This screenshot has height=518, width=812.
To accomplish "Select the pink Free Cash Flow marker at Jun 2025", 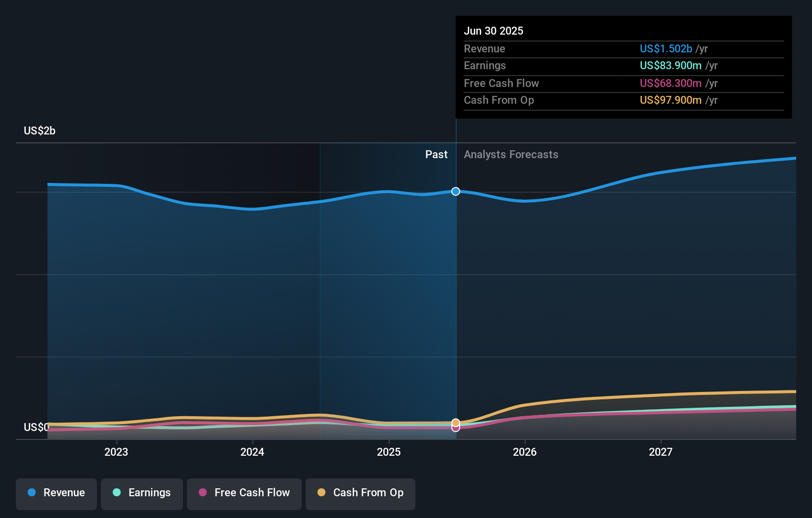I will (x=456, y=428).
